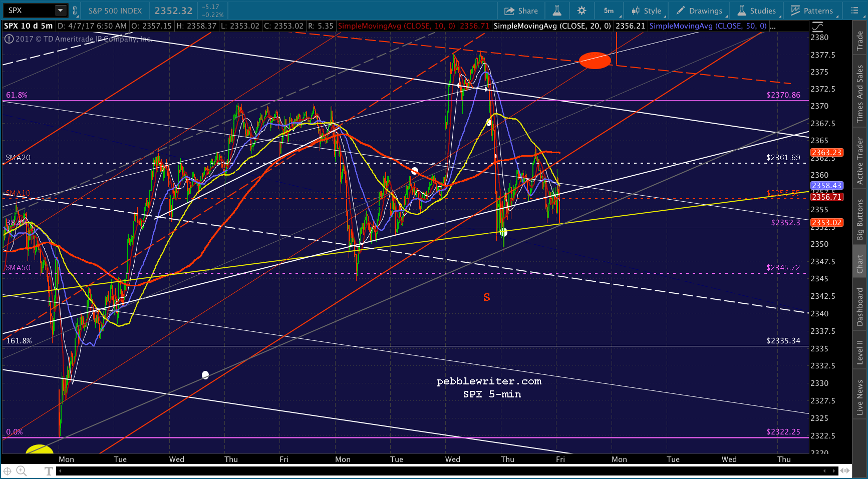Expand the truncated studies ellipsis
Screen dimensions: 868x479
(773, 27)
